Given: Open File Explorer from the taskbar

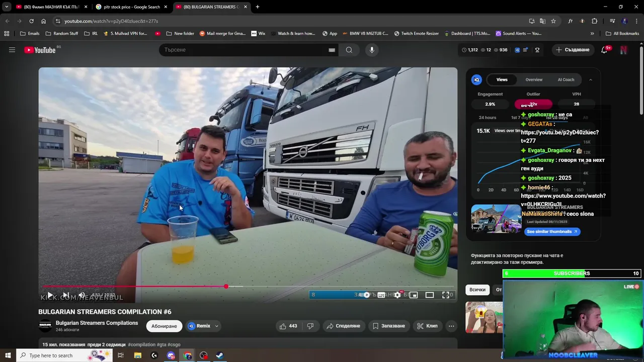Looking at the screenshot, I should coord(138,355).
